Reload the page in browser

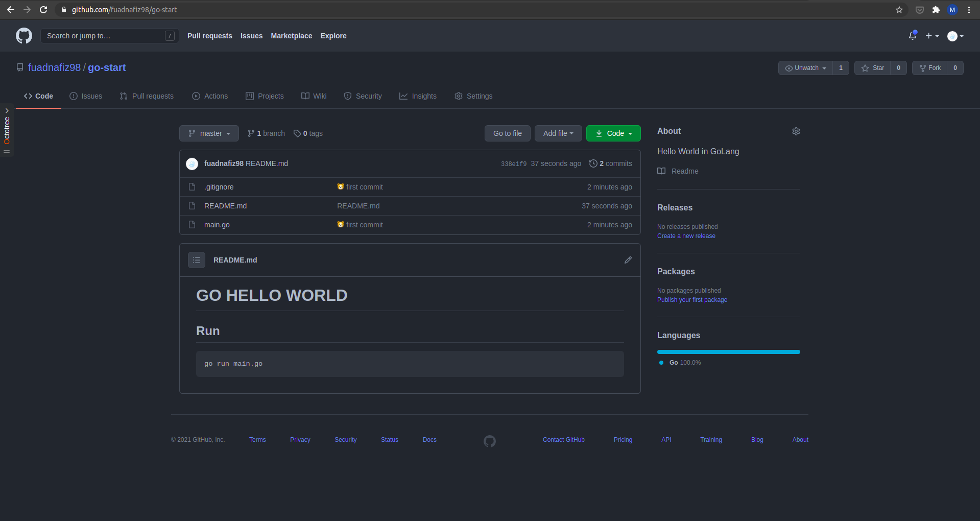[x=43, y=10]
